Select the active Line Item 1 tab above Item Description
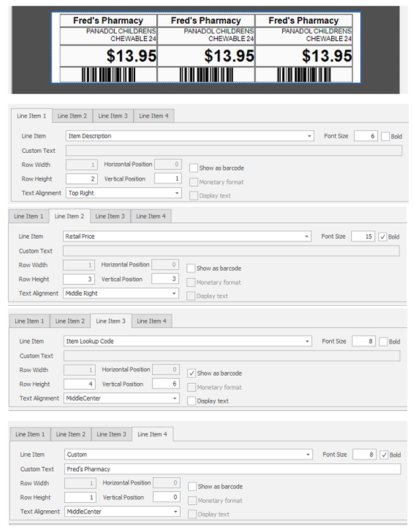The image size is (414, 532). pyautogui.click(x=31, y=116)
